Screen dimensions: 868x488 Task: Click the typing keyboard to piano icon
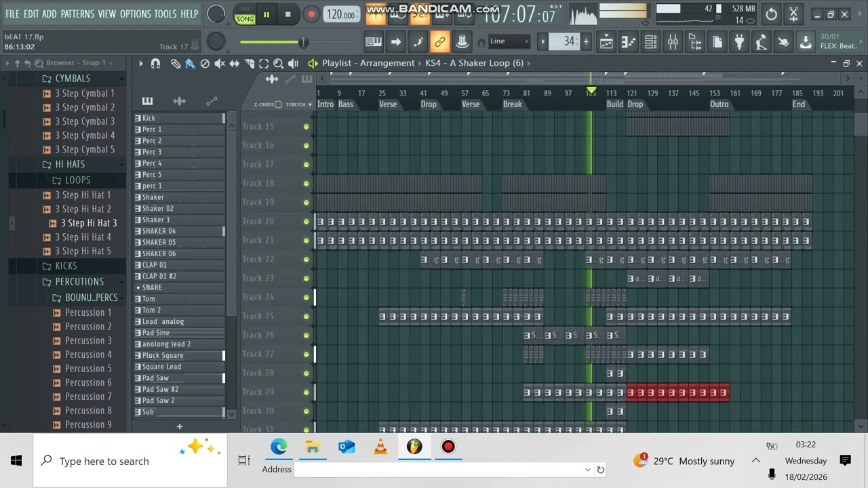(x=374, y=42)
